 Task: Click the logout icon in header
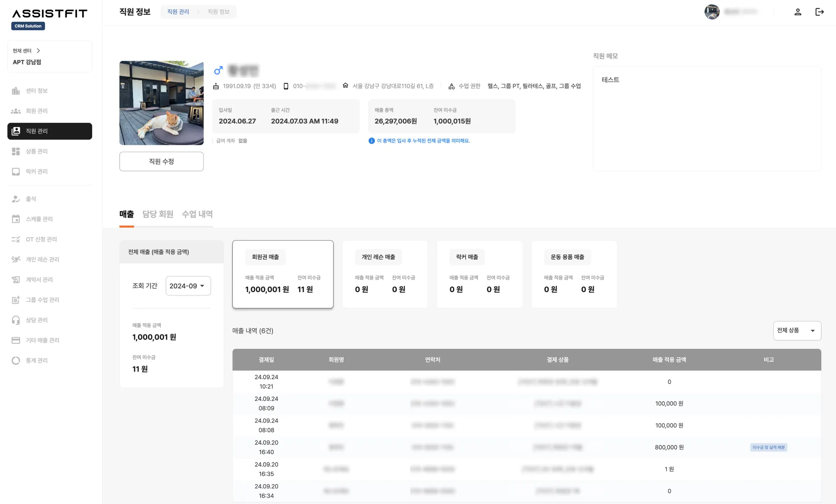point(819,12)
